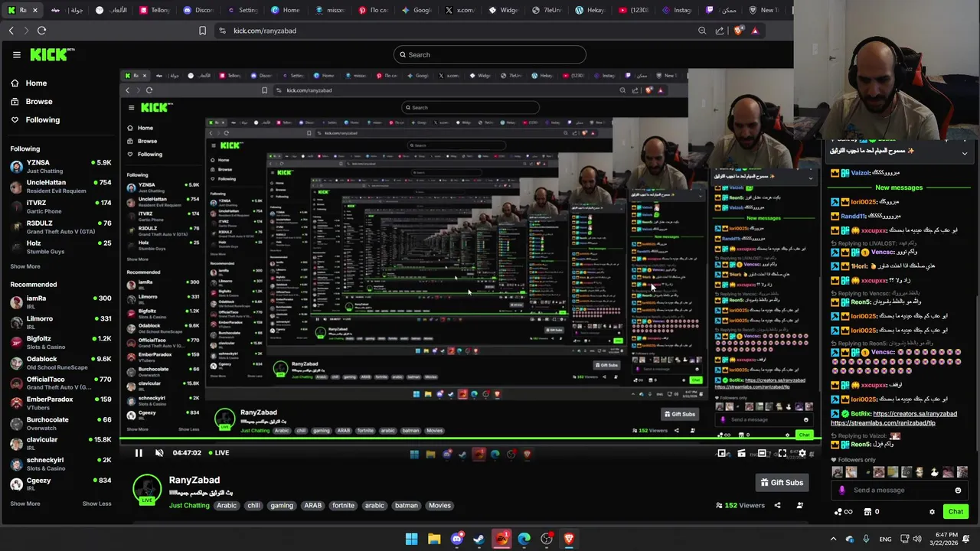Collapse Recommended list with Show Less
Screen dimensions: 980x551
coord(96,504)
